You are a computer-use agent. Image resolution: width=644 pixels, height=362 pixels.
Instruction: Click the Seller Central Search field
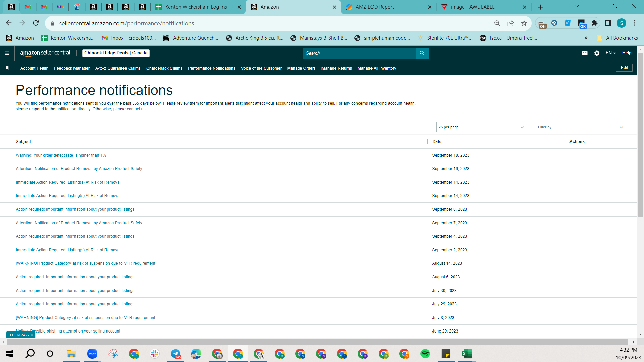359,53
